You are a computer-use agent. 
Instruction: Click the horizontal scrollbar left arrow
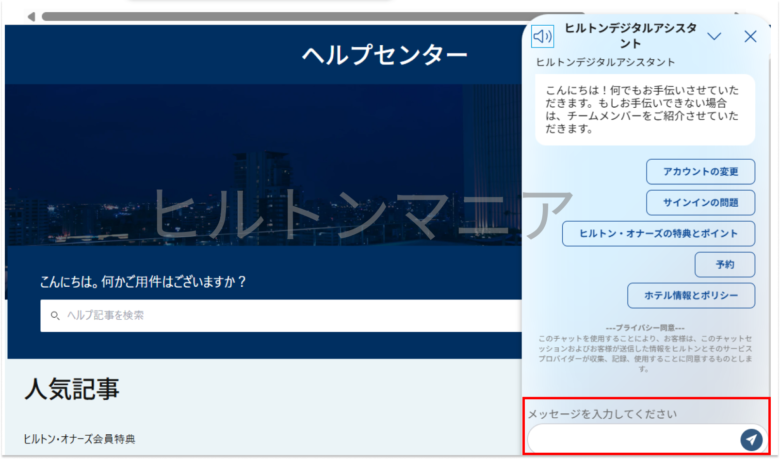point(31,16)
